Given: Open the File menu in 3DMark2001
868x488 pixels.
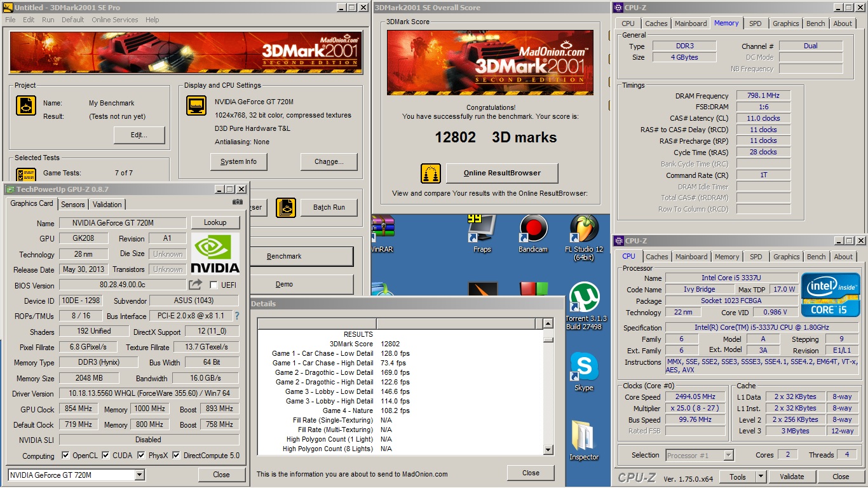Looking at the screenshot, I should pos(10,20).
